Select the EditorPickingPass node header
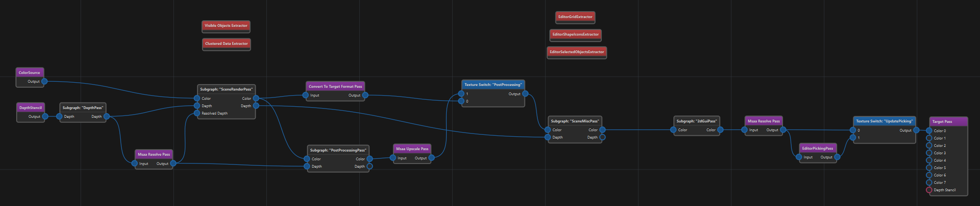This screenshot has width=980, height=206. click(818, 148)
